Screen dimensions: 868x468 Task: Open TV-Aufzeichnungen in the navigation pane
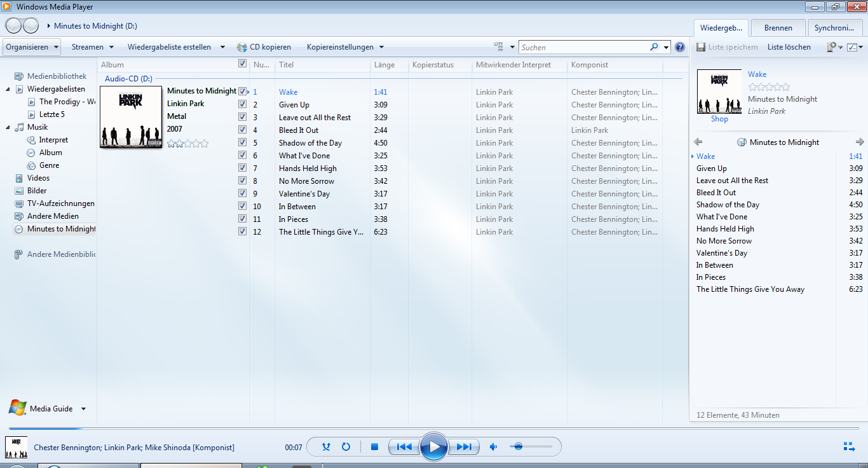60,203
